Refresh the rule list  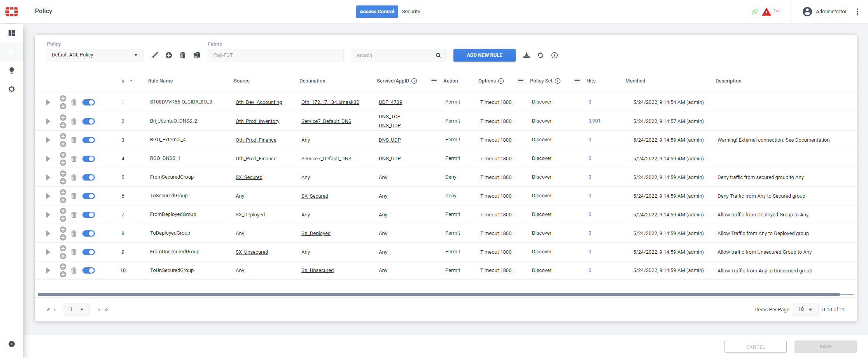541,55
